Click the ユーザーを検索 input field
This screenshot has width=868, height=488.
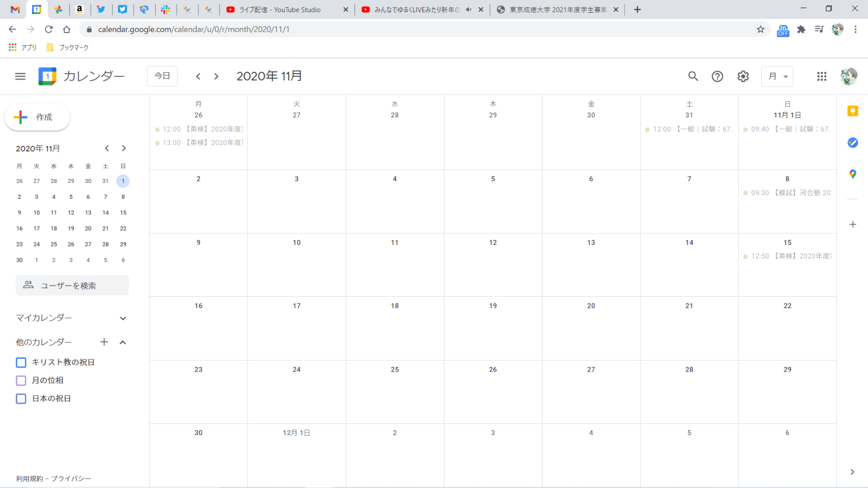[72, 286]
